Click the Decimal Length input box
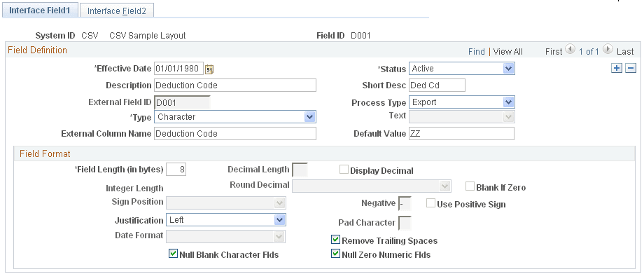 pos(300,170)
